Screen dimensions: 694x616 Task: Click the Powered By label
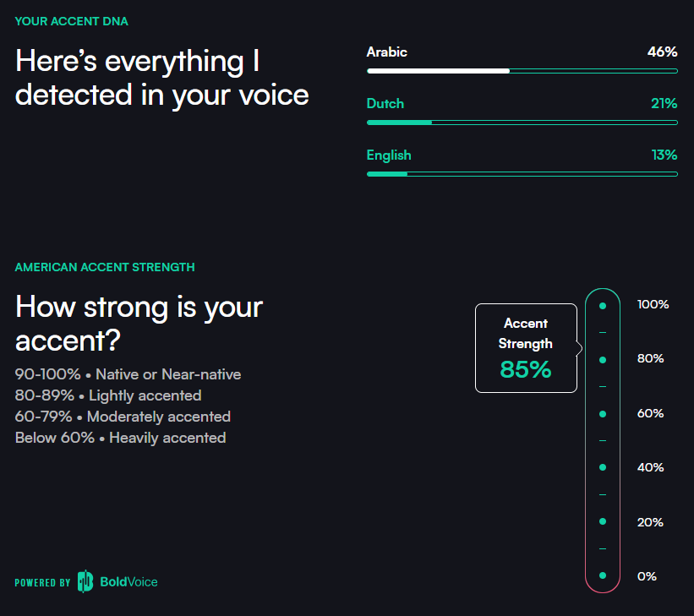coord(42,582)
